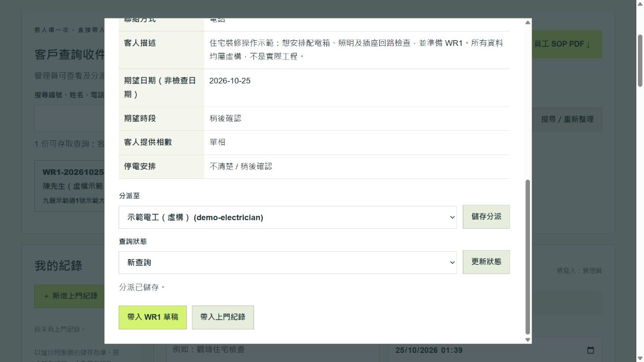644x362 pixels.
Task: Click the WR1-20261025 enquiry card
Action: click(x=70, y=186)
